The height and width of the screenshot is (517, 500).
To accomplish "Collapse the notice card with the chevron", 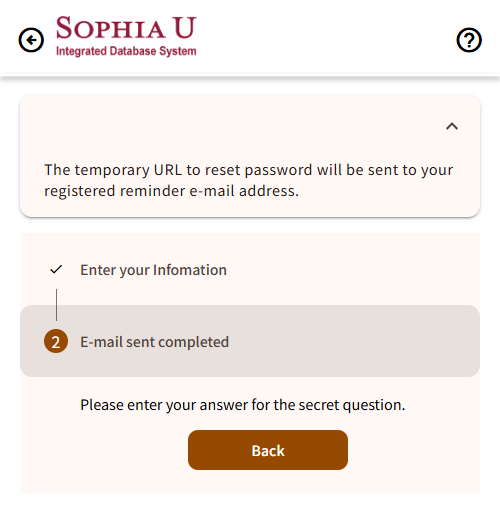I will tap(452, 126).
